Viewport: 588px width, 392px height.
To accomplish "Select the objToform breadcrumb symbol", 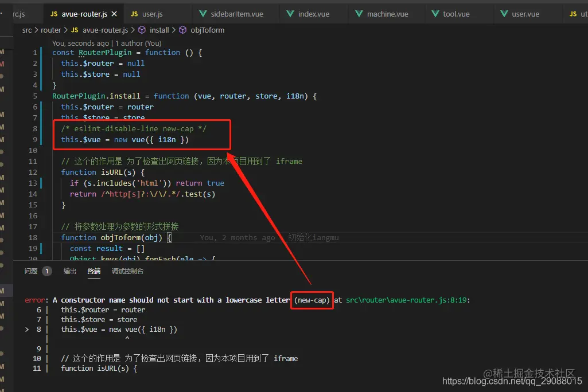I will (x=207, y=30).
